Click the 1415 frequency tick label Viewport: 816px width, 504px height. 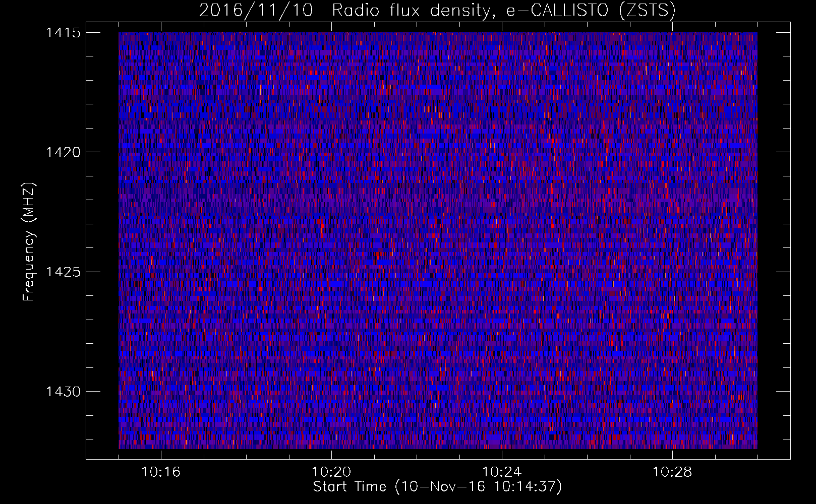63,33
